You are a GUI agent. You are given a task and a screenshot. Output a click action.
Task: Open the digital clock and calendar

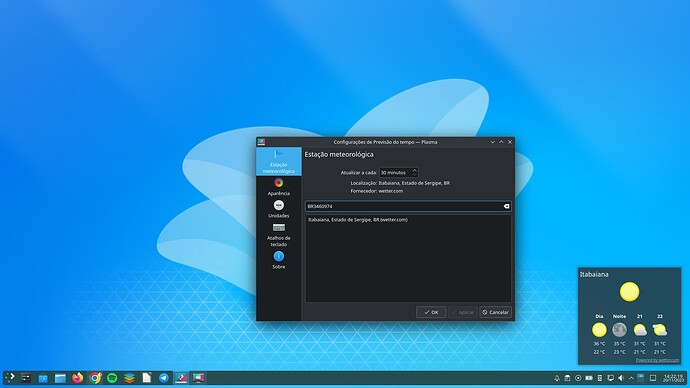point(674,378)
